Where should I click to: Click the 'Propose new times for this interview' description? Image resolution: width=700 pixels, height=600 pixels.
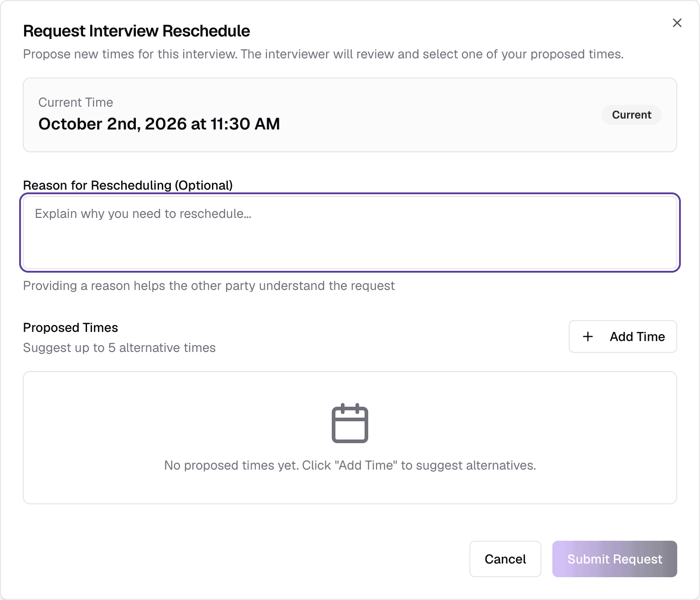tap(323, 54)
